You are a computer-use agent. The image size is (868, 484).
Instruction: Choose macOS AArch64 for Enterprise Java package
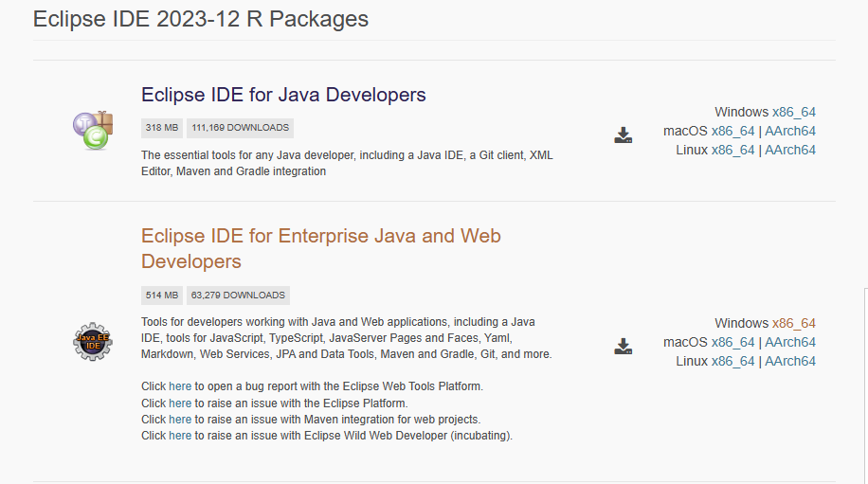click(789, 342)
